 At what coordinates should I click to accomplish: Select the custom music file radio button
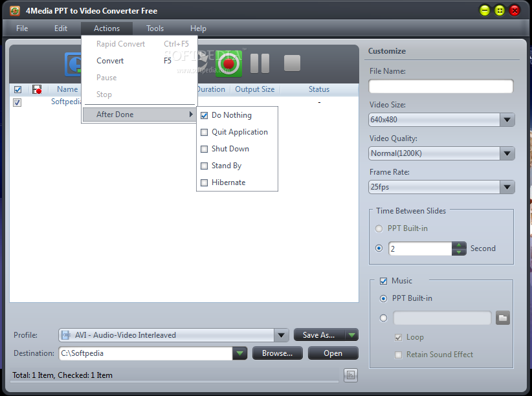tap(383, 318)
